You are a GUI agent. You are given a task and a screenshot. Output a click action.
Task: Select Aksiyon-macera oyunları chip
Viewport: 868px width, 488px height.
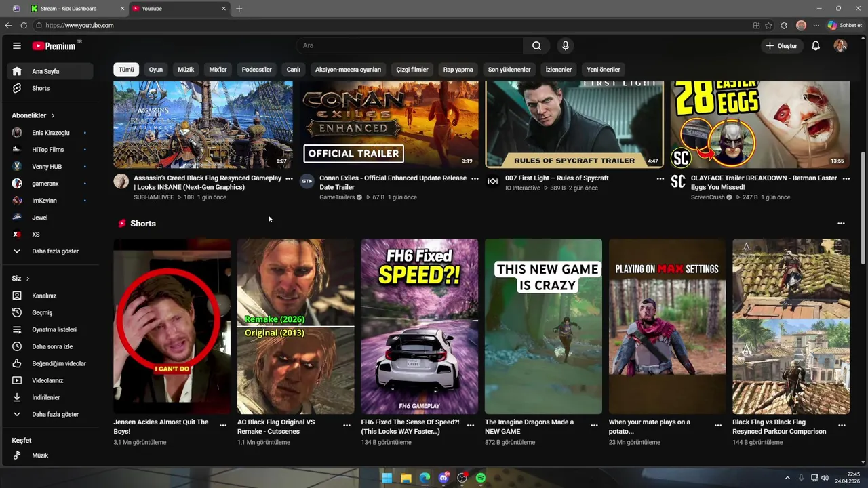pyautogui.click(x=348, y=70)
